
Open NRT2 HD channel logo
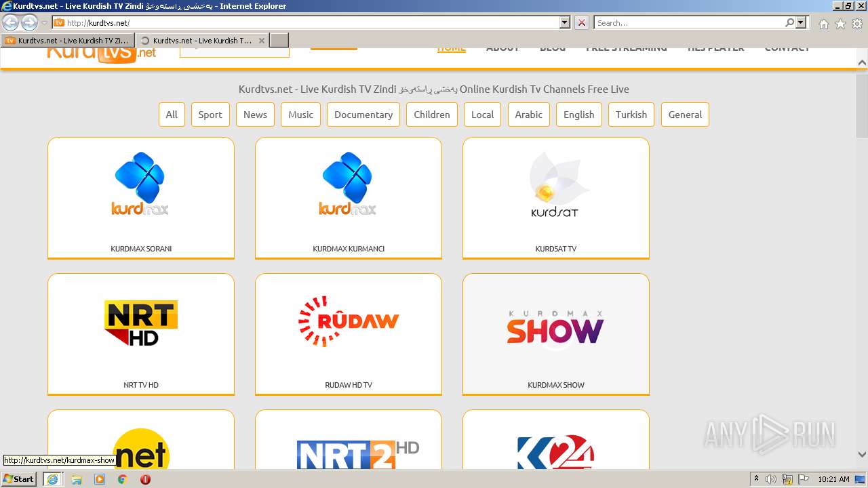pyautogui.click(x=357, y=453)
